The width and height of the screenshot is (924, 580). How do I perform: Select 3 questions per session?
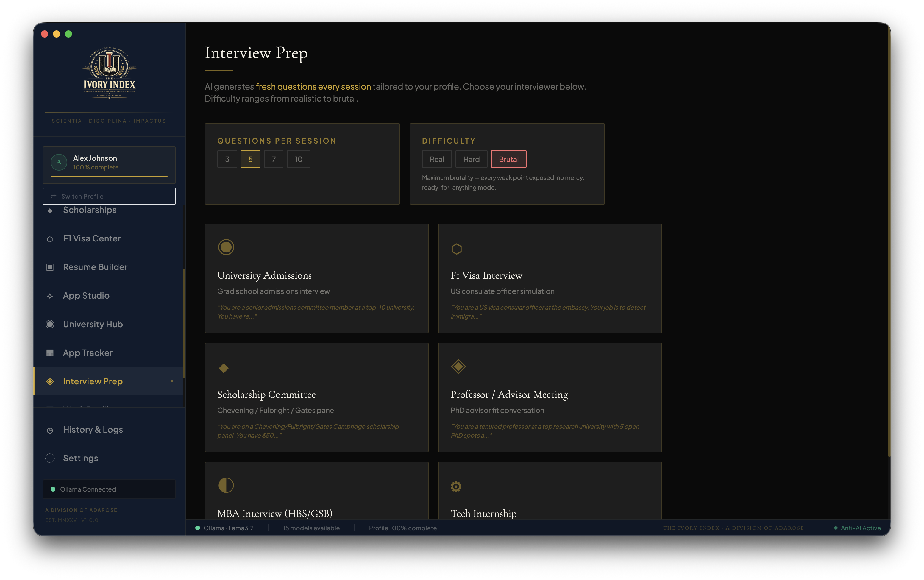(x=227, y=159)
